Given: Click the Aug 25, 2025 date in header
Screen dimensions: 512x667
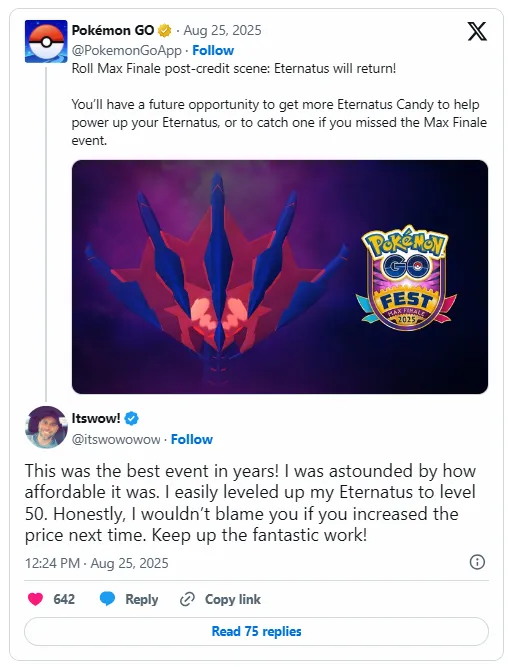Looking at the screenshot, I should [222, 31].
